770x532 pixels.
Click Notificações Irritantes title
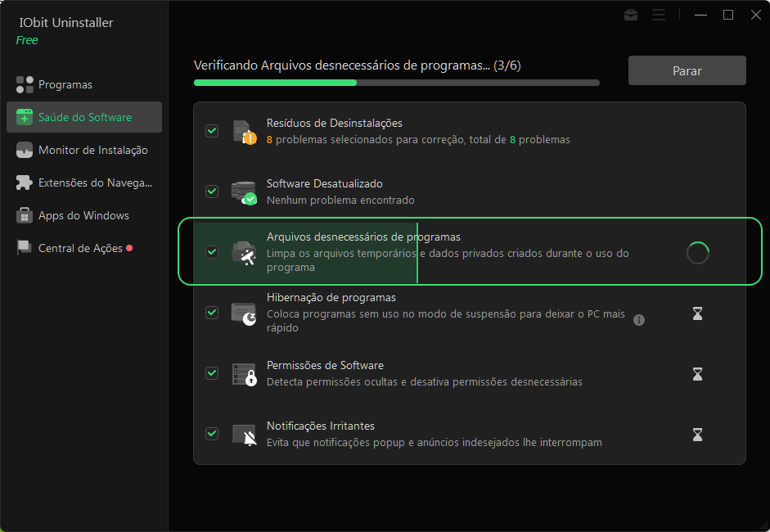(x=321, y=426)
